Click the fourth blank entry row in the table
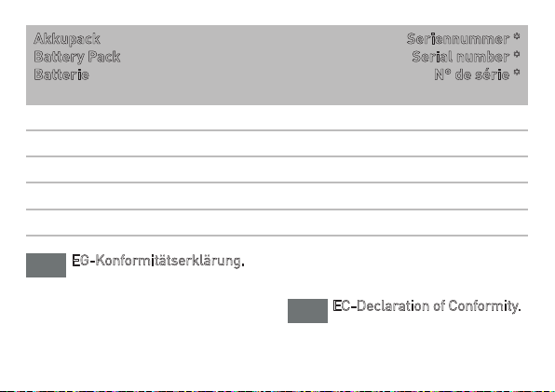The width and height of the screenshot is (555, 392). (x=277, y=196)
